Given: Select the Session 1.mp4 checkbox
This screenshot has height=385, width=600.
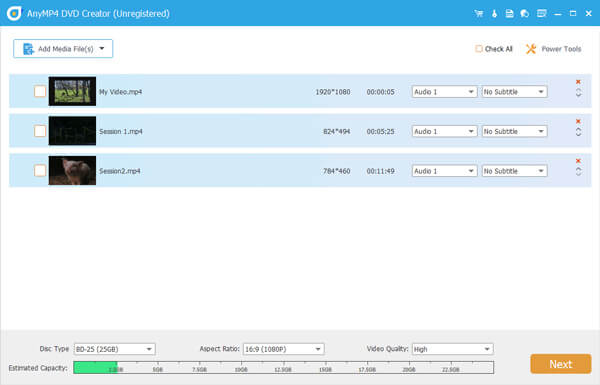Looking at the screenshot, I should click(x=40, y=131).
